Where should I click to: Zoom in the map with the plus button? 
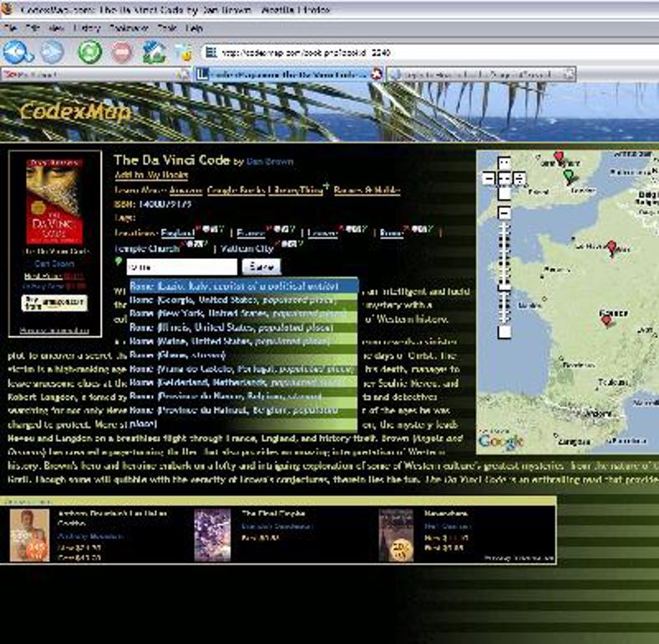(x=504, y=214)
